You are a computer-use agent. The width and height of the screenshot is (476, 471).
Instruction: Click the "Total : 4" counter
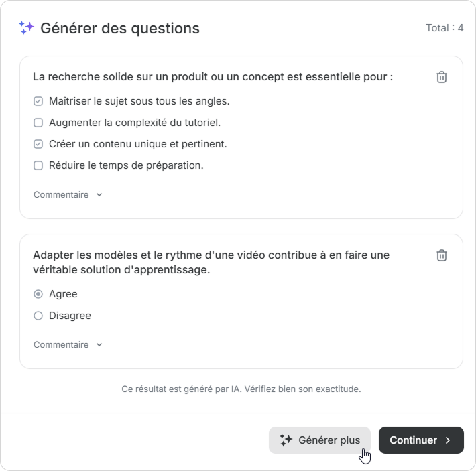444,28
